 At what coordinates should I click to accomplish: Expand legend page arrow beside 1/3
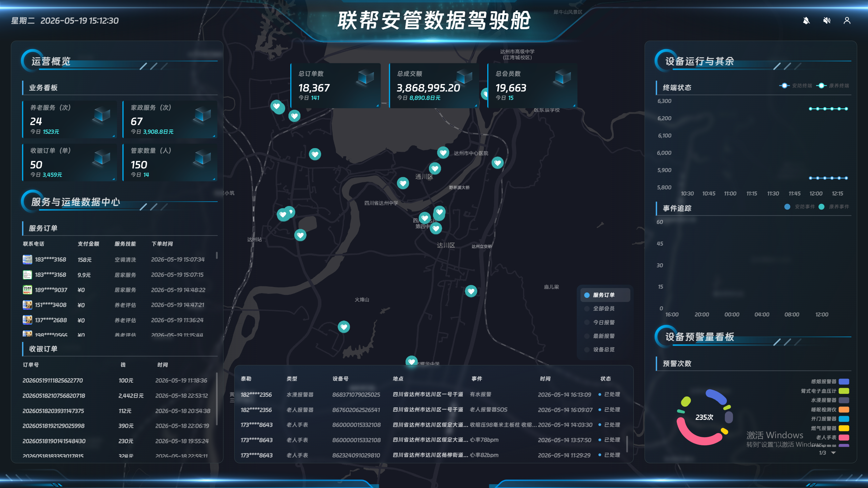[833, 453]
